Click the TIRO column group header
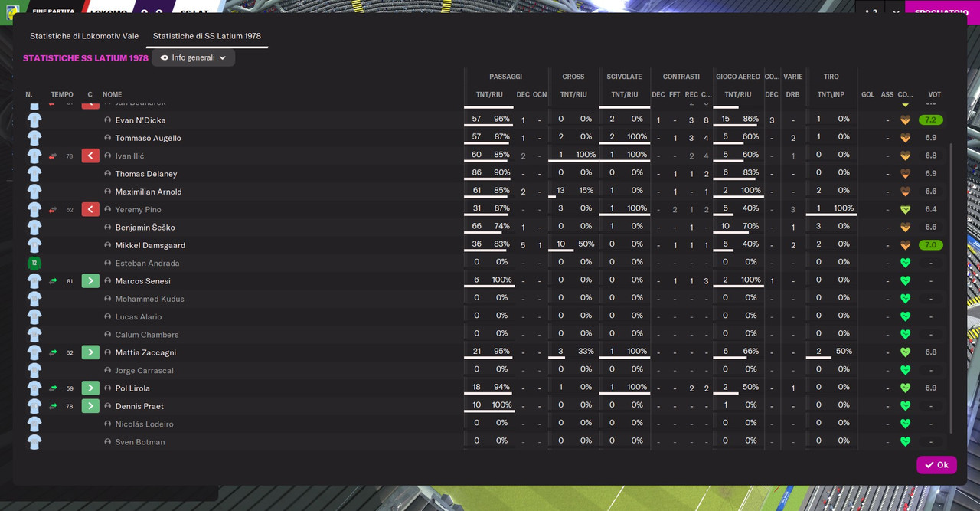 (x=831, y=77)
